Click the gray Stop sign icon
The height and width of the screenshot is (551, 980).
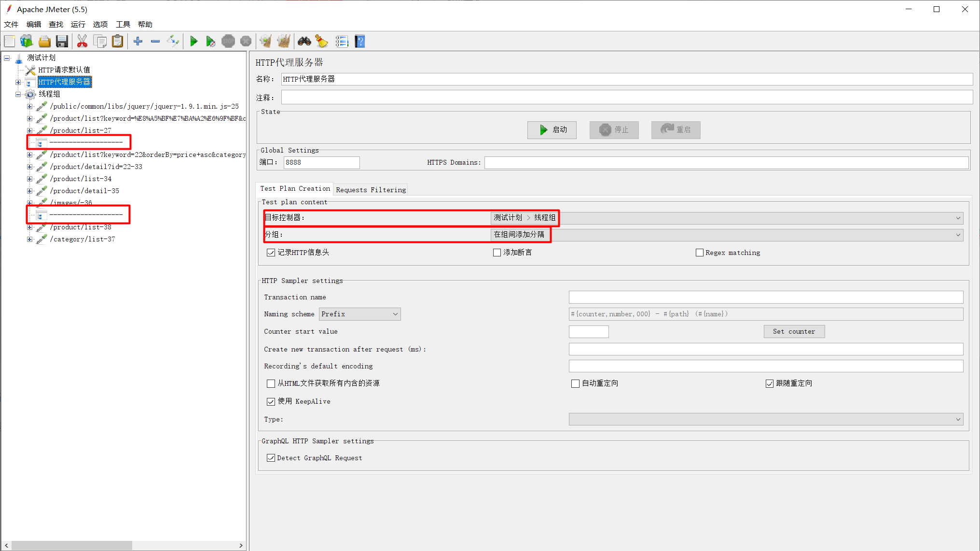tap(228, 42)
